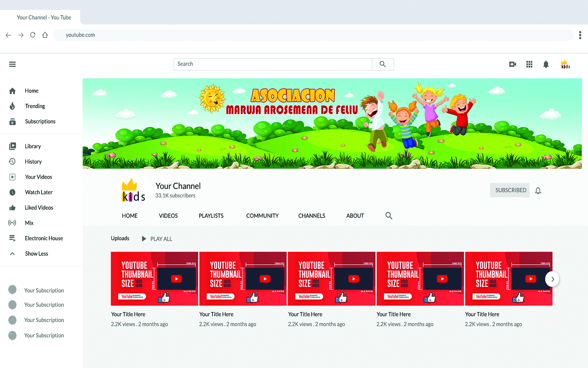Click PLAY ALL for uploads
This screenshot has width=588, height=368.
pos(157,239)
